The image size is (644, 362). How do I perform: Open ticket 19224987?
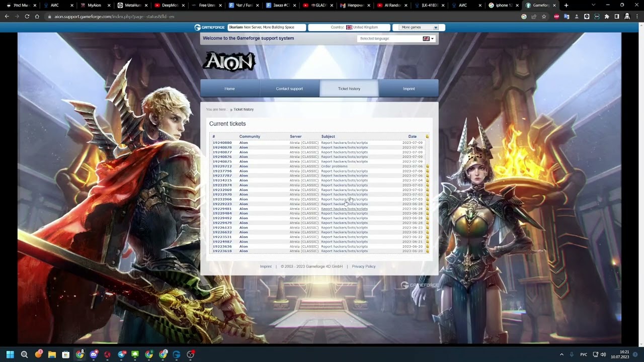coord(222,242)
